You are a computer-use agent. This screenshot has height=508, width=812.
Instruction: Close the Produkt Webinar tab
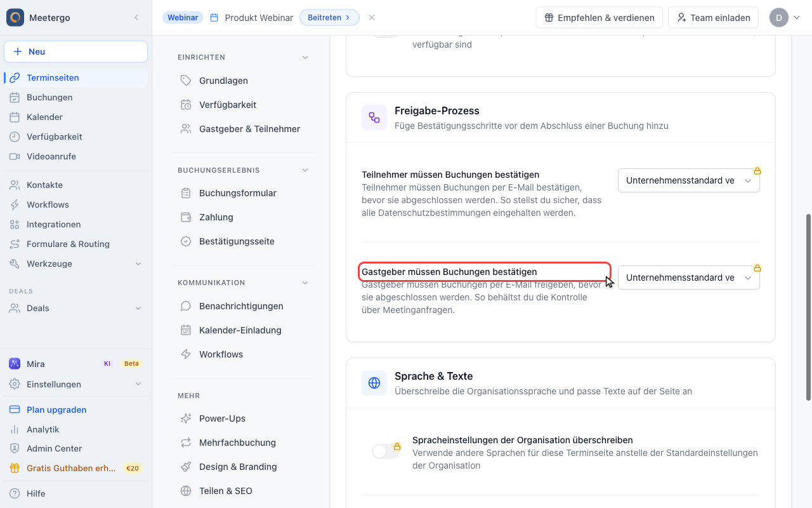click(372, 18)
